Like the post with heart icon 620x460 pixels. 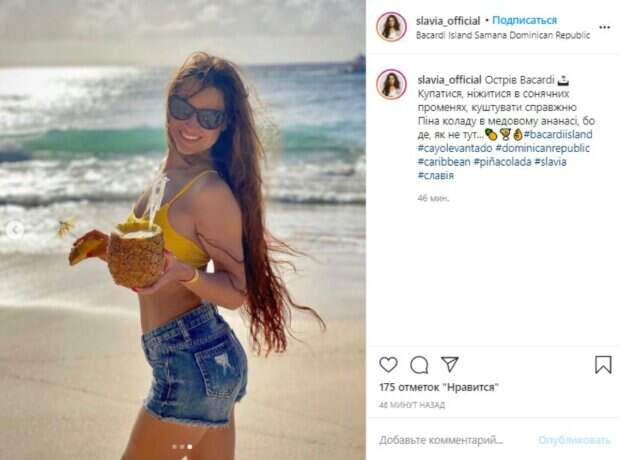[x=388, y=365]
